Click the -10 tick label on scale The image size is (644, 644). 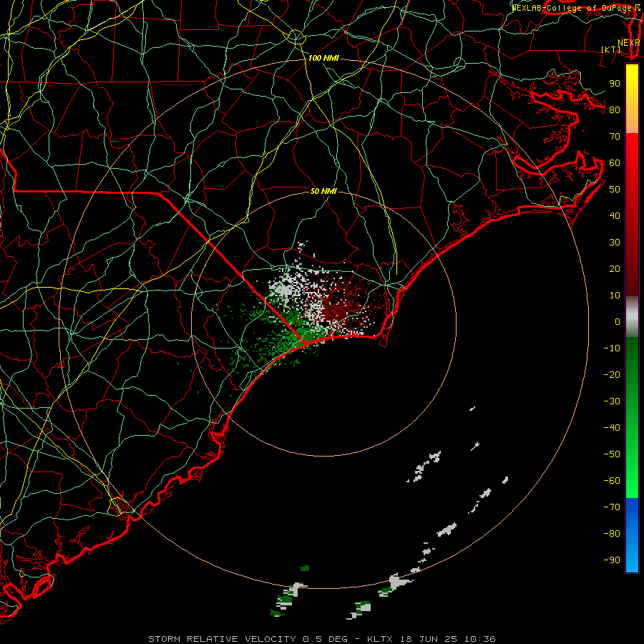612,348
